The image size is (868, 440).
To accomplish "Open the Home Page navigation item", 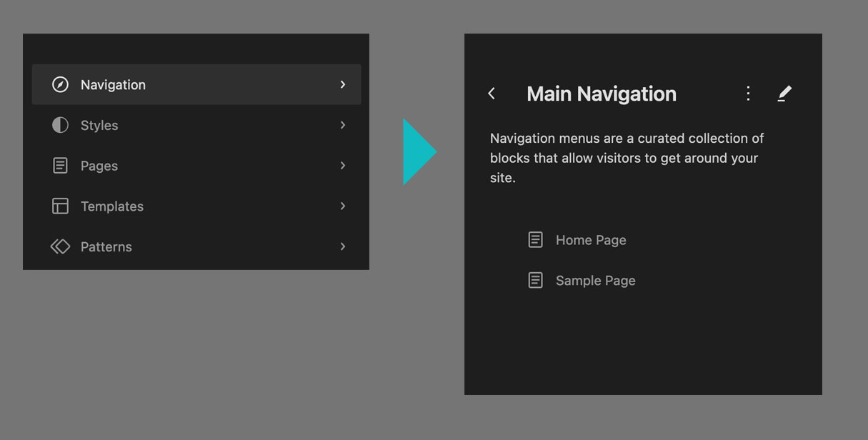I will 591,239.
